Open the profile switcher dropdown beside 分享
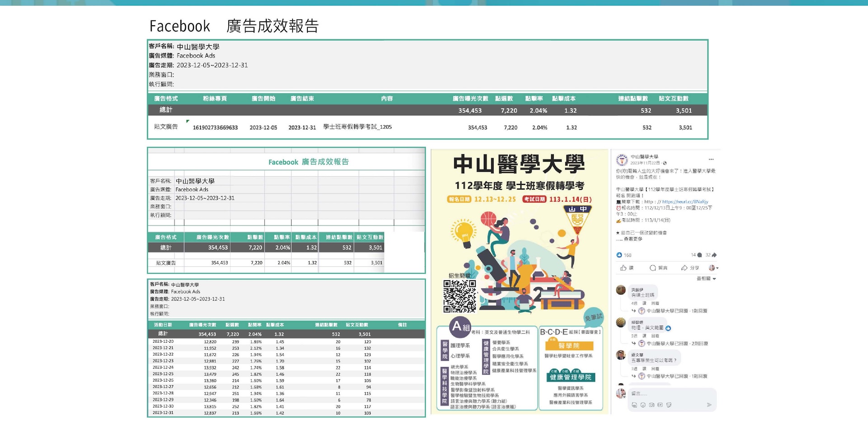 point(713,268)
